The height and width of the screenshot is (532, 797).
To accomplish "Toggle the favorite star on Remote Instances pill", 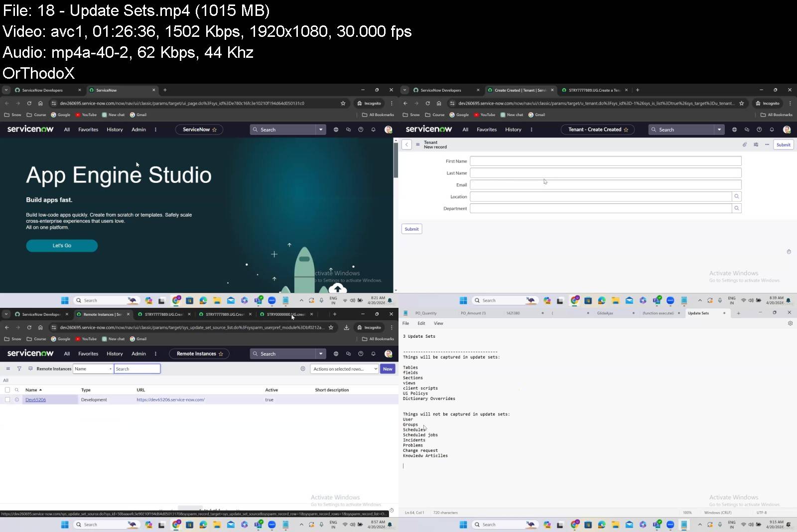I will (221, 354).
